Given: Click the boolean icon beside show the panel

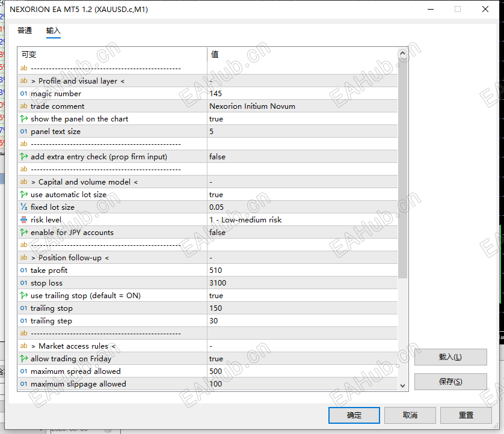Looking at the screenshot, I should pos(24,119).
